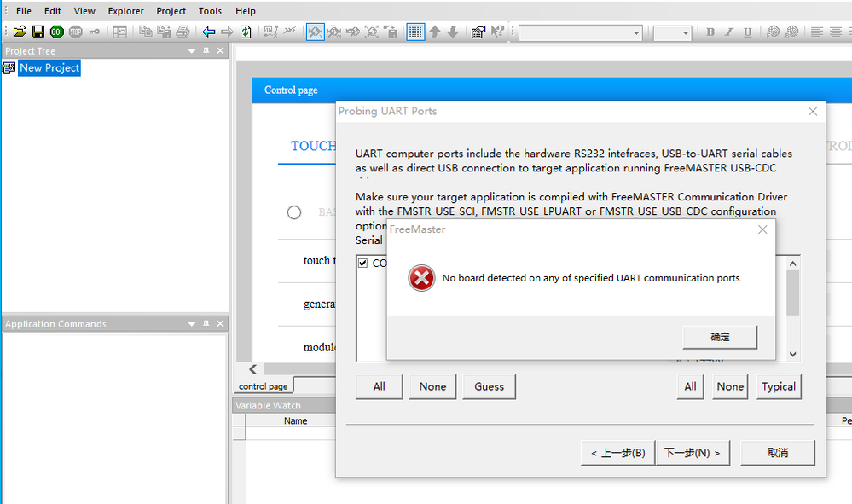Click the Underline formatting button

(x=748, y=32)
